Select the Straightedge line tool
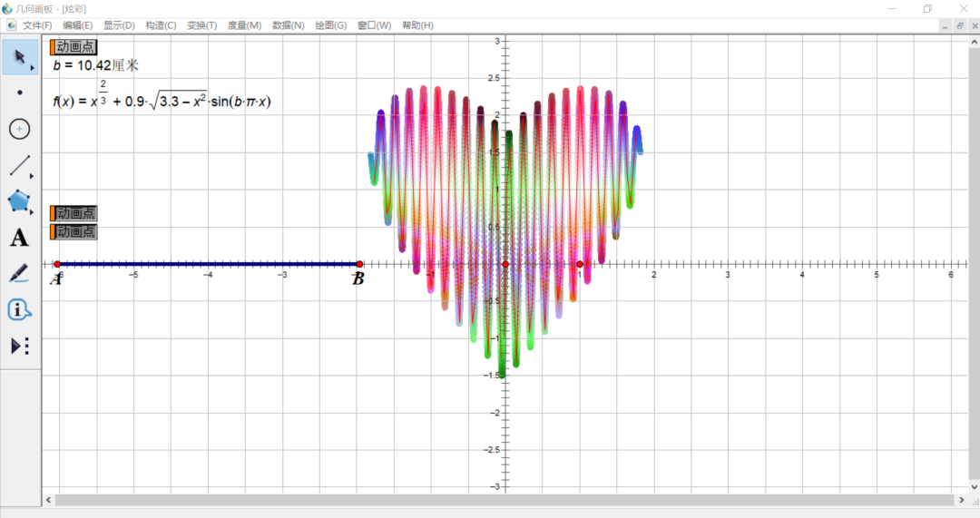This screenshot has width=980, height=518. point(19,165)
